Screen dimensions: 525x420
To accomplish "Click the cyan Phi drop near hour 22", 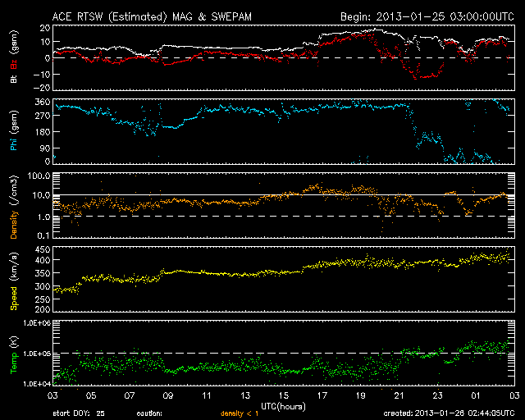I will tap(413, 127).
